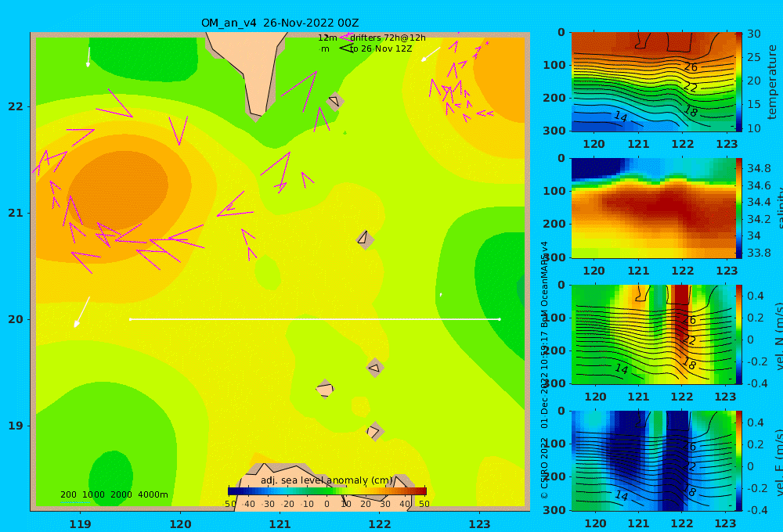Click the vel. N panel color bar
Image resolution: width=783 pixels, height=532 pixels.
coord(739,334)
